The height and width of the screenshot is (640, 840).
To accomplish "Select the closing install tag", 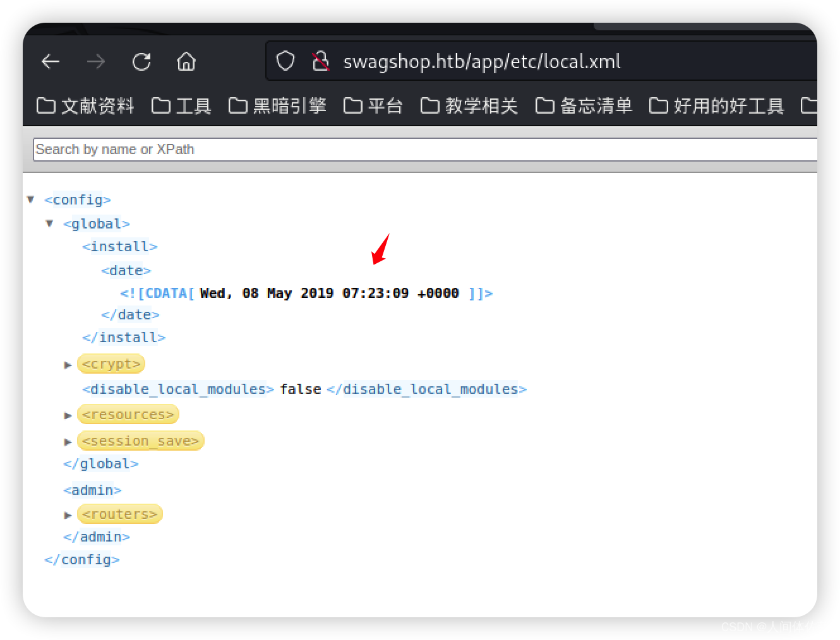I will (124, 337).
